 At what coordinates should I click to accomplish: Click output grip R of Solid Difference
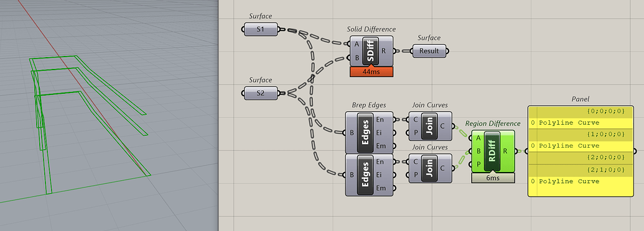[395, 51]
